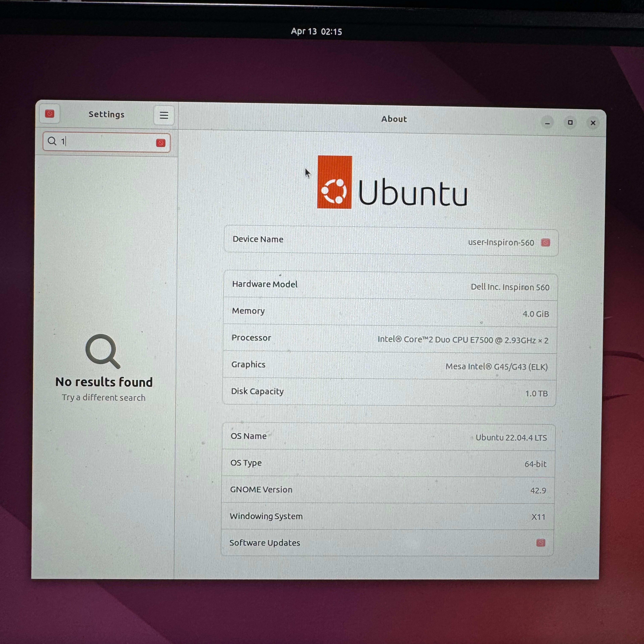The image size is (644, 644).
Task: Click the Memory label
Action: tap(248, 311)
